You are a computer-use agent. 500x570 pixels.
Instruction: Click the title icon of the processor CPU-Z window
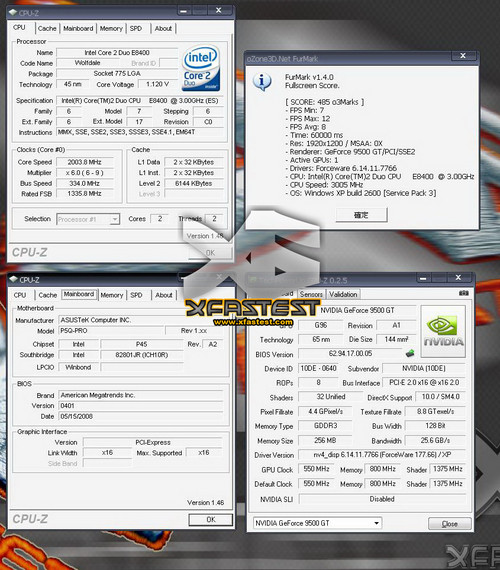[13, 12]
